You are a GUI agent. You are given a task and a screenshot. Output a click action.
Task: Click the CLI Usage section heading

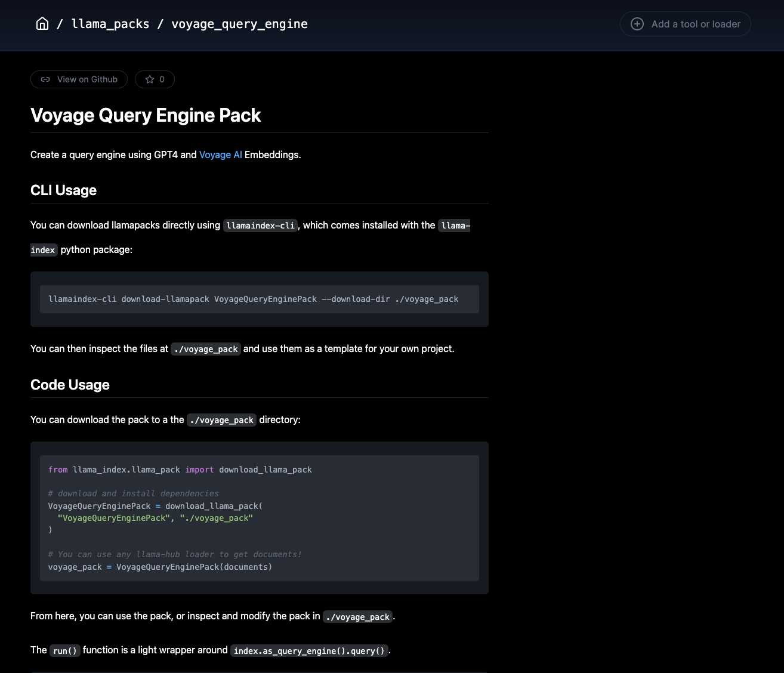[x=63, y=190]
